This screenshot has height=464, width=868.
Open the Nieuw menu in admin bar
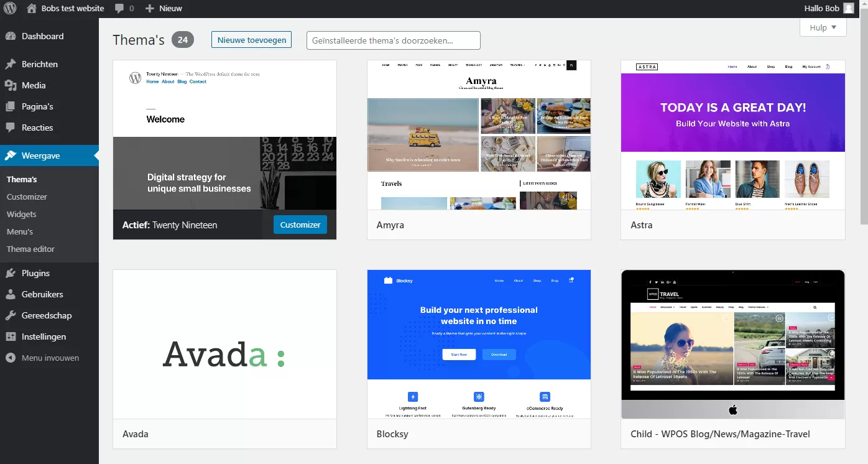click(164, 9)
